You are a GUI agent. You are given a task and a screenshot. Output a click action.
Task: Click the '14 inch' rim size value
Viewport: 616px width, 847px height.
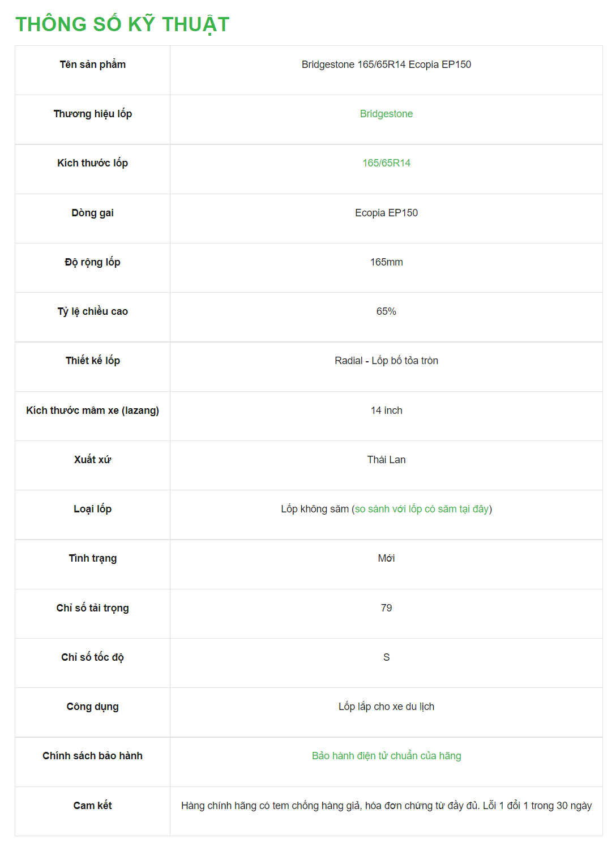coord(386,410)
